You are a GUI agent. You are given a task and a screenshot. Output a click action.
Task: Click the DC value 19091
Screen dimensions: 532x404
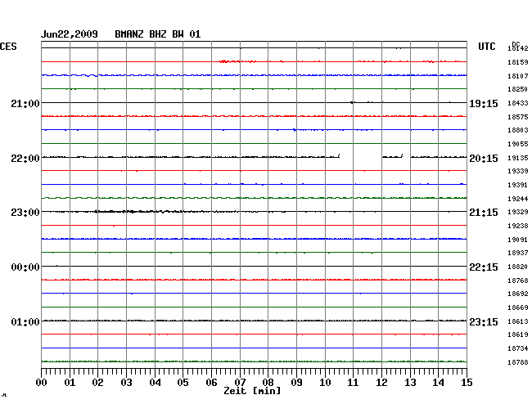[518, 240]
